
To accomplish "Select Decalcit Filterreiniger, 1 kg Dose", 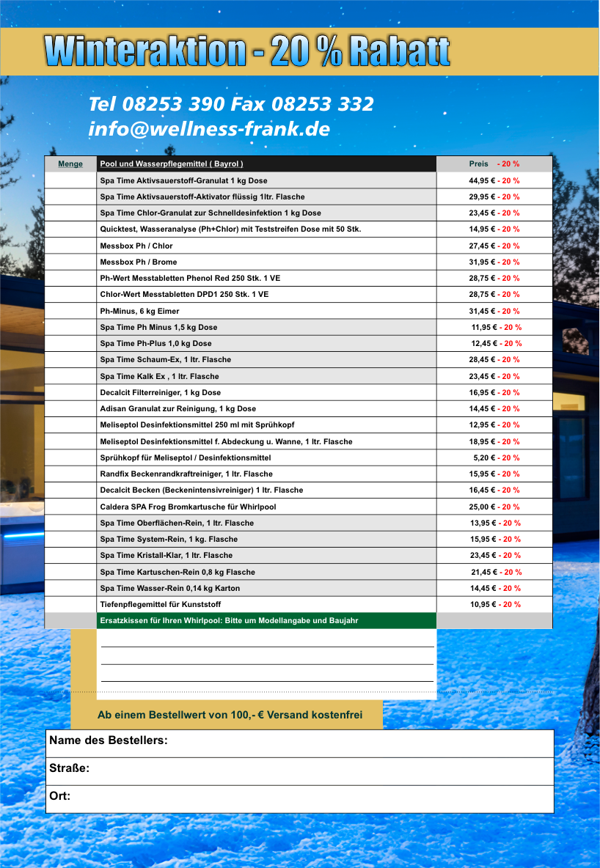I will (x=160, y=392).
